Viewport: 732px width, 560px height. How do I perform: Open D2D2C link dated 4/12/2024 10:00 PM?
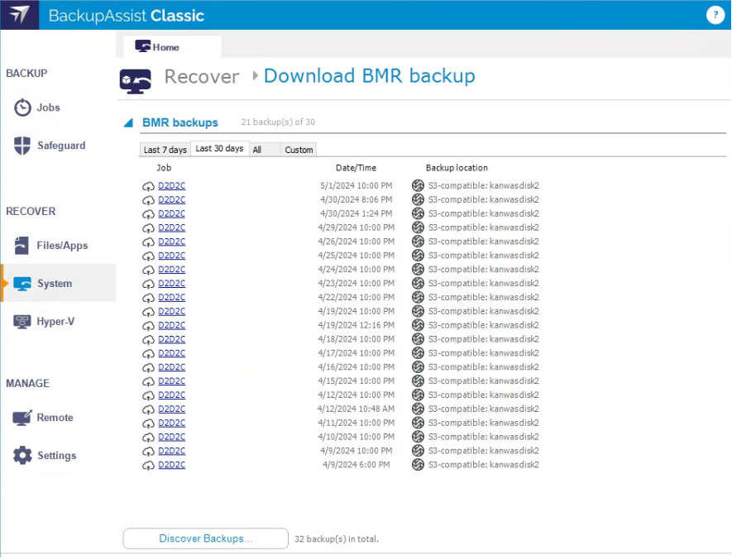(x=172, y=395)
